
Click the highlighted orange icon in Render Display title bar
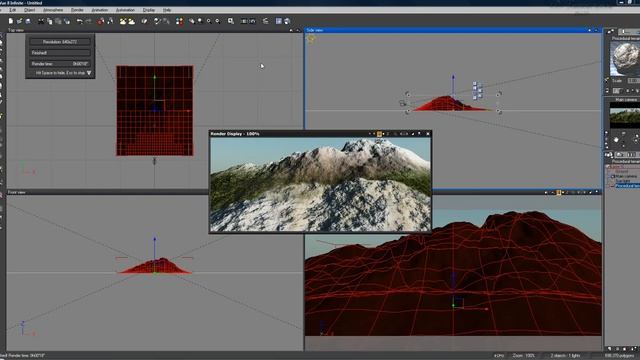click(379, 133)
